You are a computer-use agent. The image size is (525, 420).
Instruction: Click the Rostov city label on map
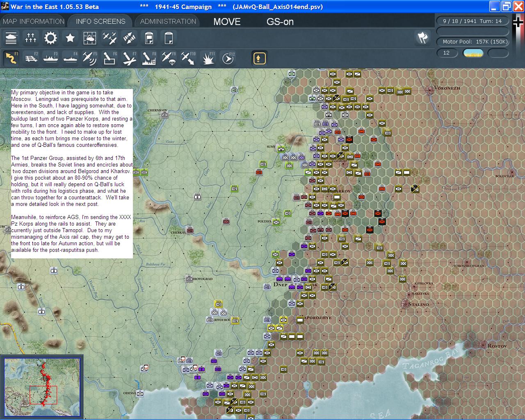point(497,346)
